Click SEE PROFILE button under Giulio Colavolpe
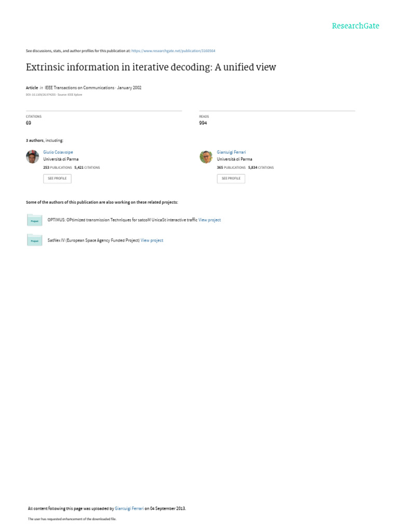399x532 pixels. [57, 179]
